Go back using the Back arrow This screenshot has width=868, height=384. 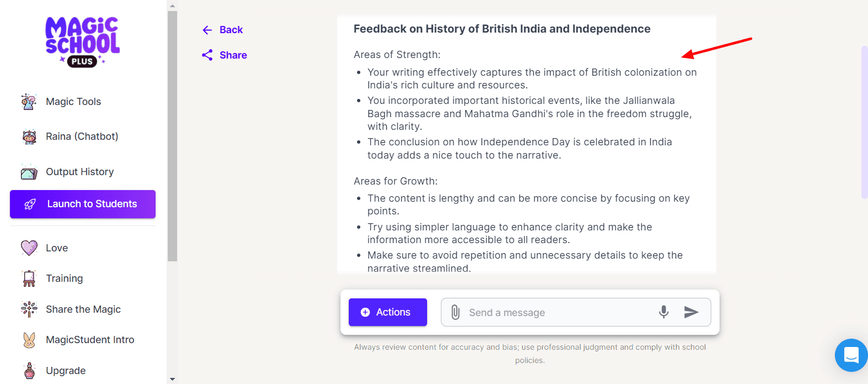pos(222,30)
